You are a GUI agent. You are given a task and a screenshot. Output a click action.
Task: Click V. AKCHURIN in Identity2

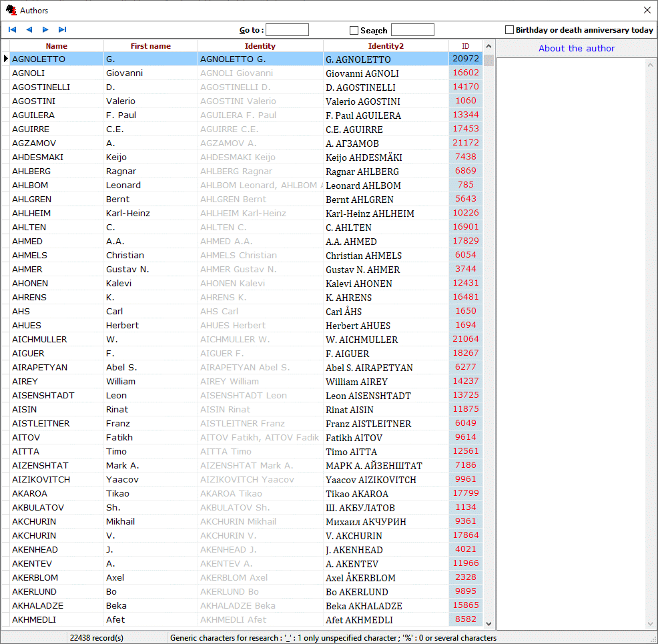coord(386,535)
